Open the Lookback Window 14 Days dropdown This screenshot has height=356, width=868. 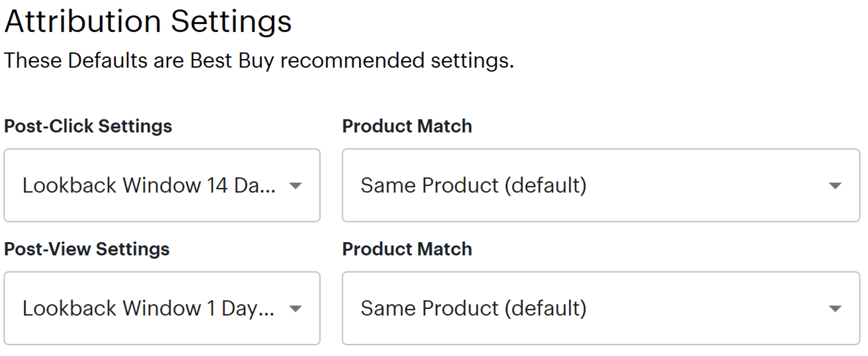[162, 185]
